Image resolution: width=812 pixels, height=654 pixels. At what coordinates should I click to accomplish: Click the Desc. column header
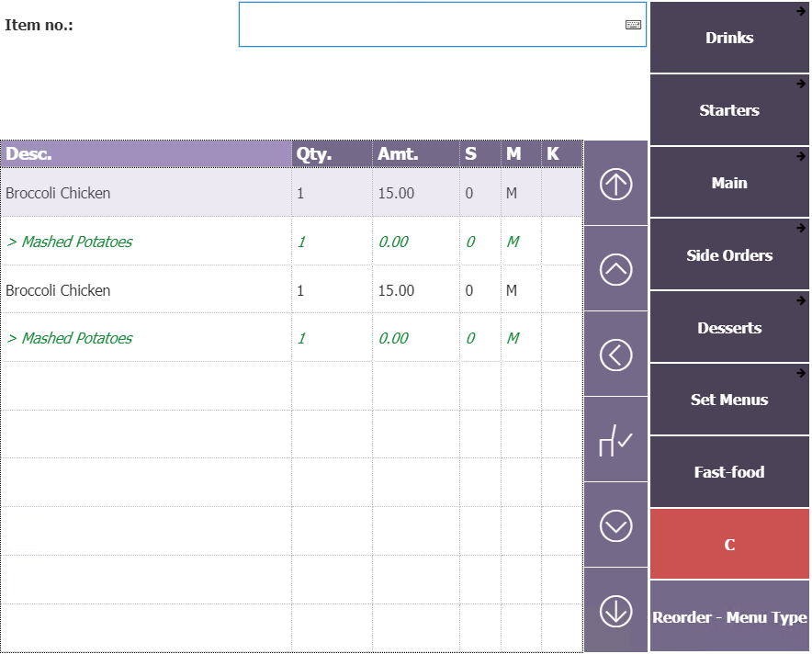(147, 154)
